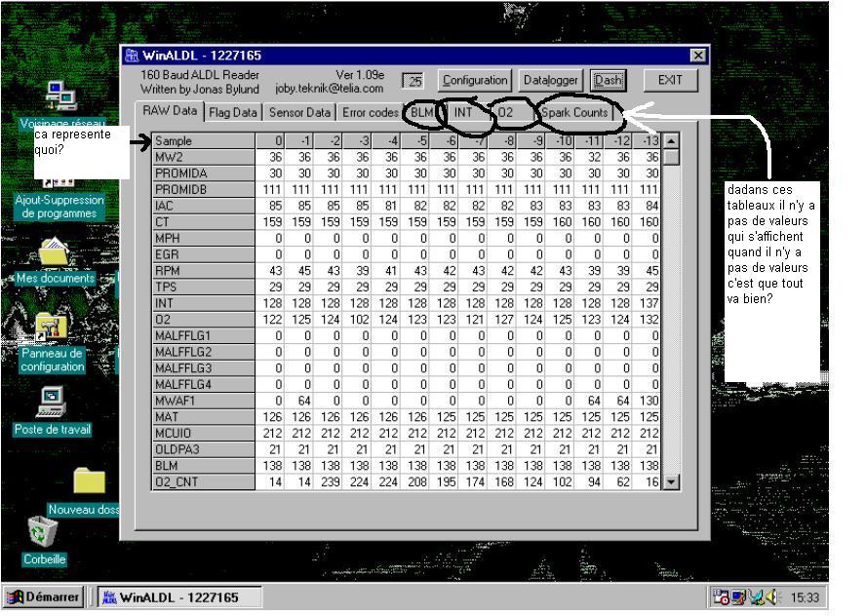Click the O2_CNT row label
Screen dimensions: 866x616
(203, 481)
